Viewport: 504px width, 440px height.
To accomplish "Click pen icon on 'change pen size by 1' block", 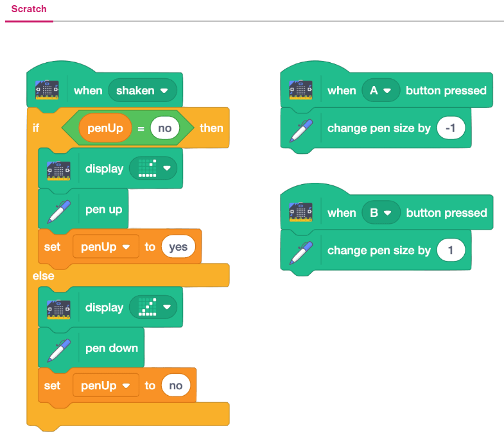I will click(x=300, y=250).
